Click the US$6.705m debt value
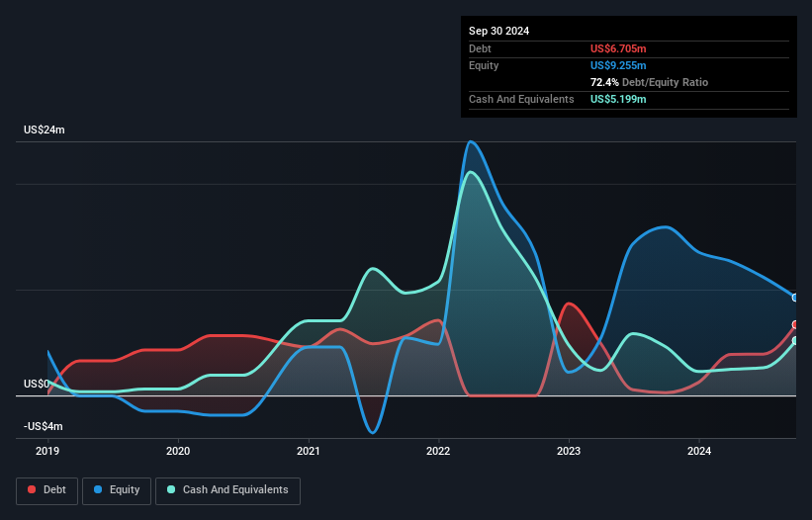The height and width of the screenshot is (520, 812). tap(618, 48)
